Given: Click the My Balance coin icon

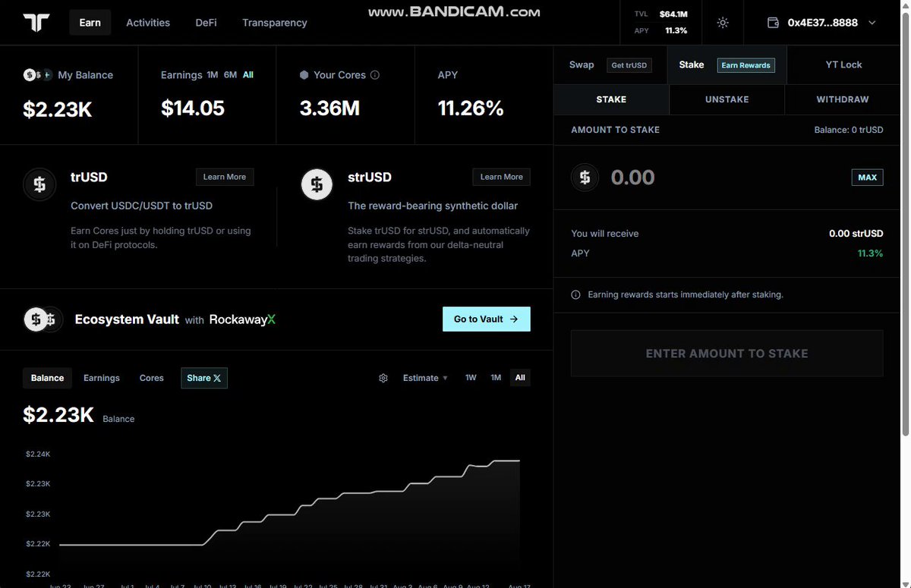Looking at the screenshot, I should [x=36, y=75].
